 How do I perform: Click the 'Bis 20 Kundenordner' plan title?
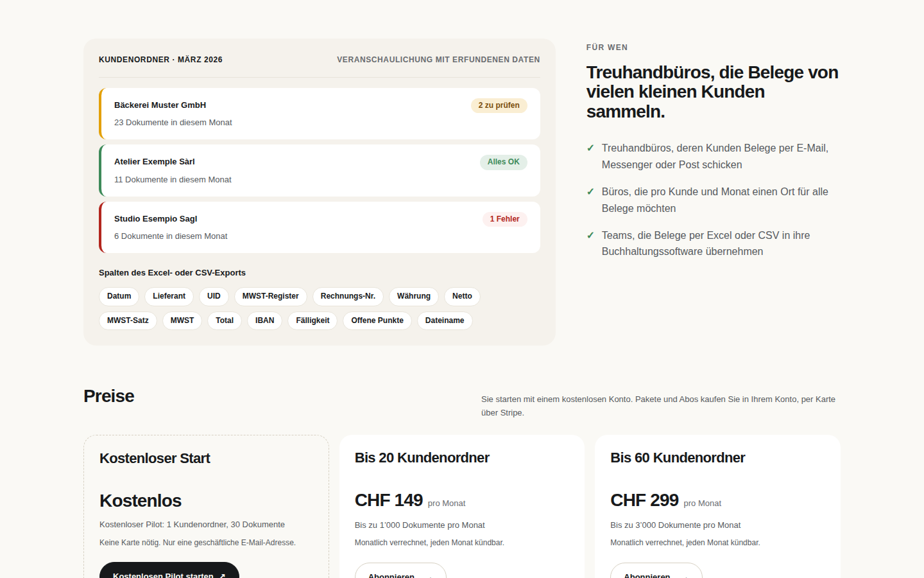pyautogui.click(x=422, y=458)
